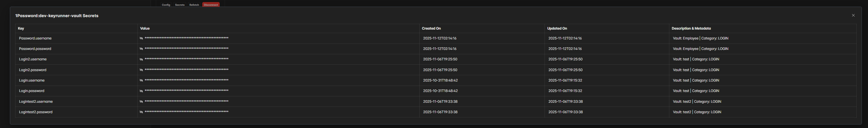The width and height of the screenshot is (868, 128).
Task: Show the Login2.username hidden value
Action: (x=141, y=60)
